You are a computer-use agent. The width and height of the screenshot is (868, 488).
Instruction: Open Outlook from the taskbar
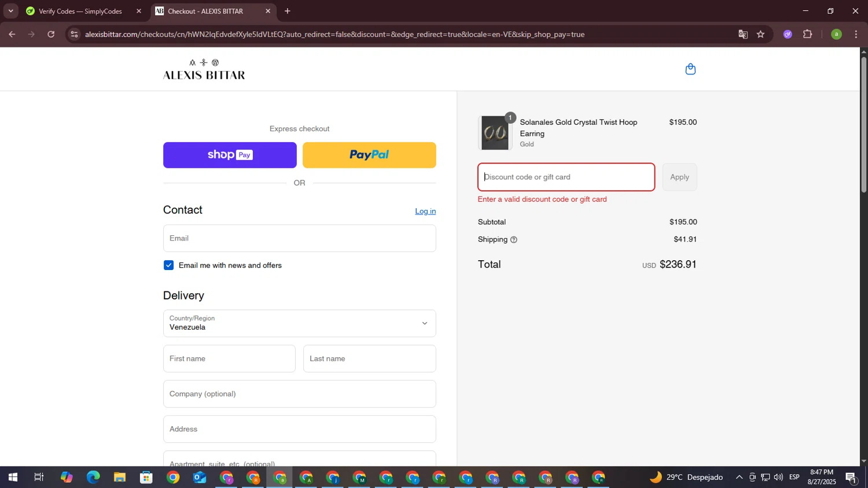coord(200,478)
